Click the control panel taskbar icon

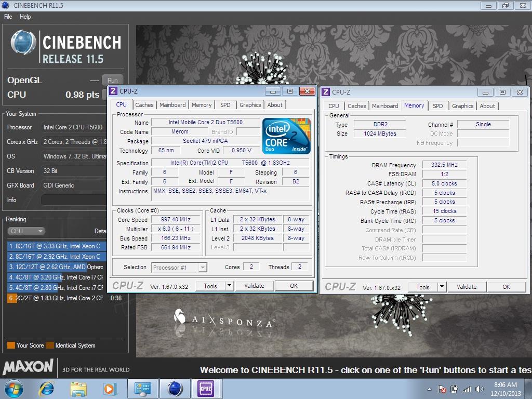[x=142, y=389]
